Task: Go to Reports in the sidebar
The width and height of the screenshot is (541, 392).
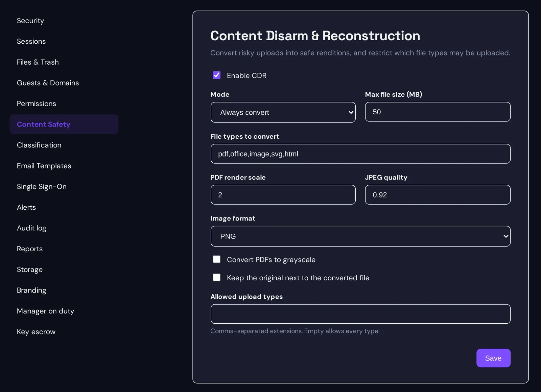Action: tap(64, 249)
